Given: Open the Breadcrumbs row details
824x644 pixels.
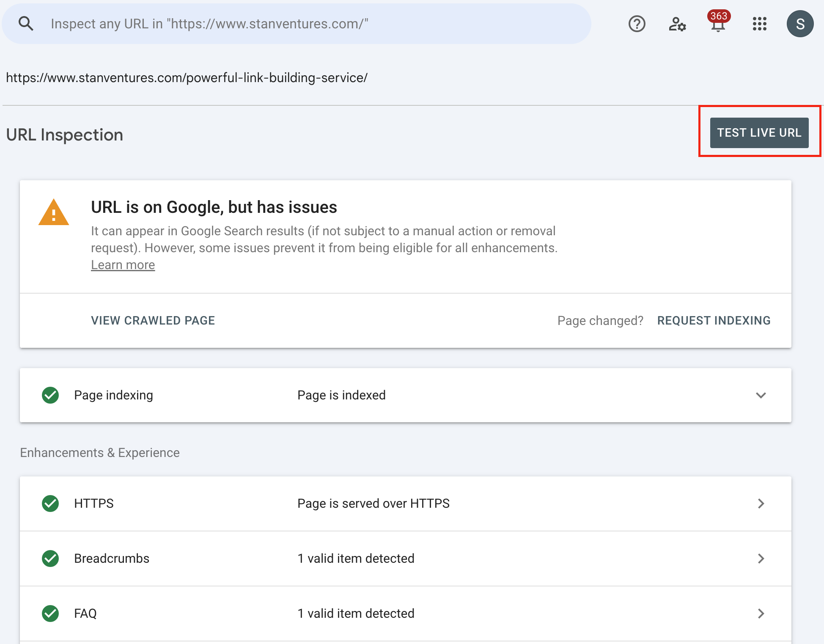Looking at the screenshot, I should (761, 559).
